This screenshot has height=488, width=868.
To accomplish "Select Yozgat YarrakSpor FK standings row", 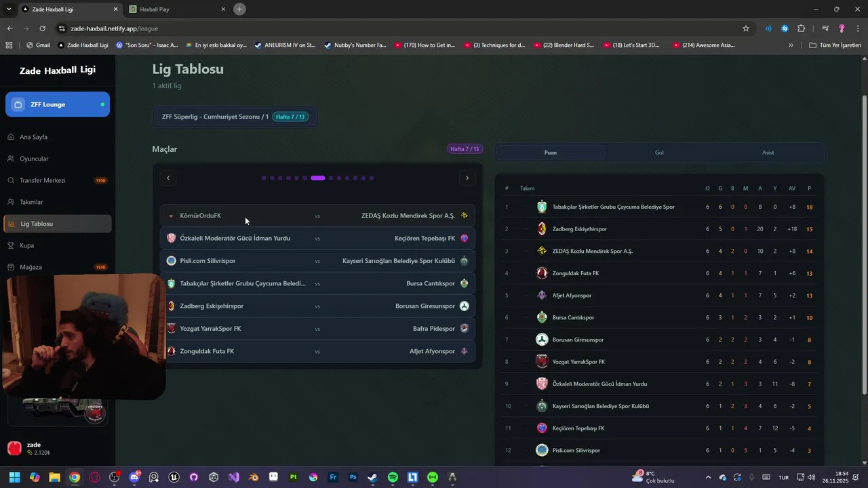I will (659, 362).
